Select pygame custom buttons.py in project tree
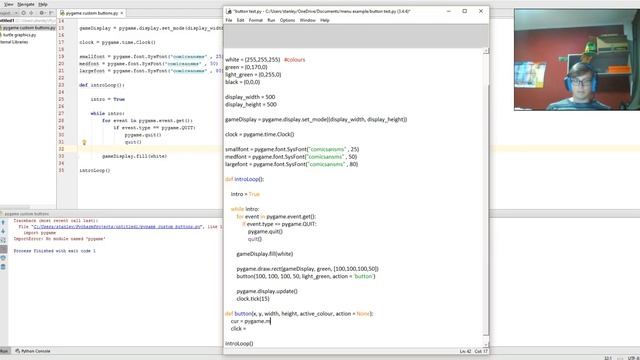 [x=29, y=28]
